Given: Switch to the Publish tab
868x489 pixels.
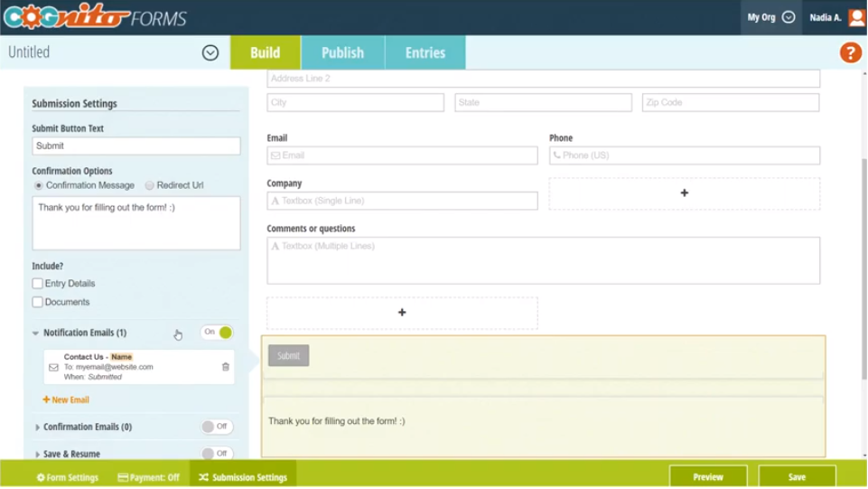Looking at the screenshot, I should (x=342, y=52).
